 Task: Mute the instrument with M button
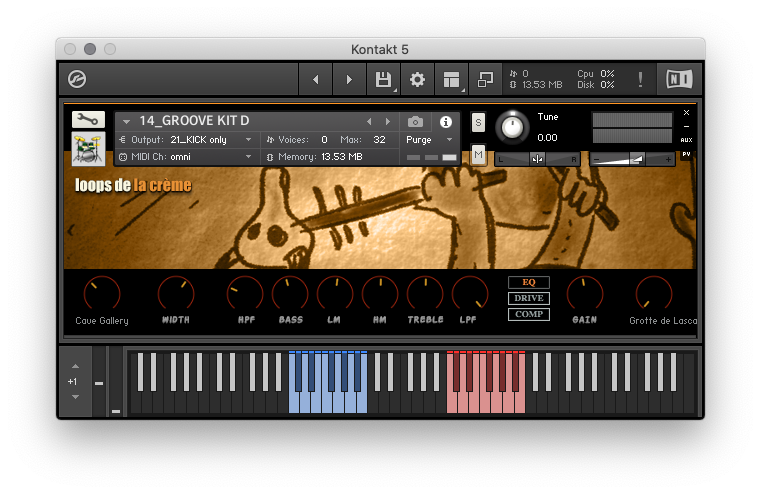coord(478,155)
